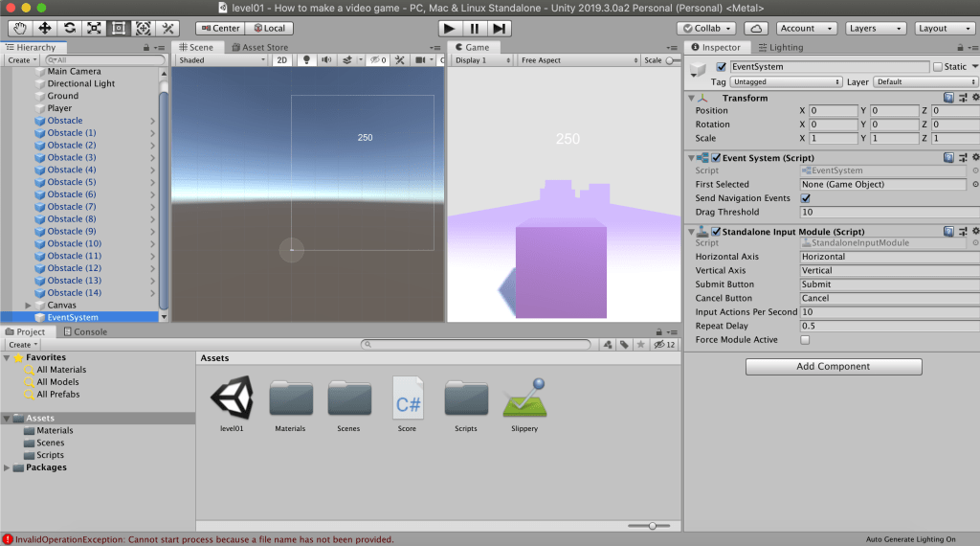Screen dimensions: 980x546
Task: Click the Add Component button
Action: click(833, 367)
